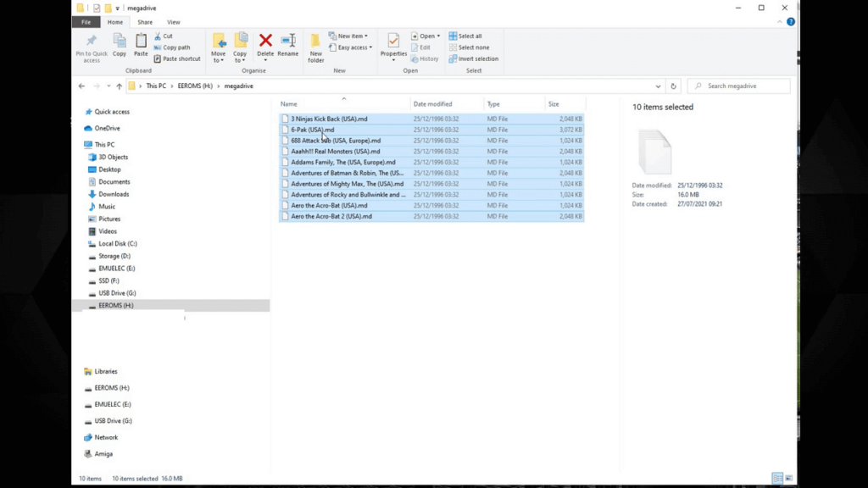Image resolution: width=868 pixels, height=488 pixels.
Task: Go up one folder level
Action: pyautogui.click(x=119, y=86)
